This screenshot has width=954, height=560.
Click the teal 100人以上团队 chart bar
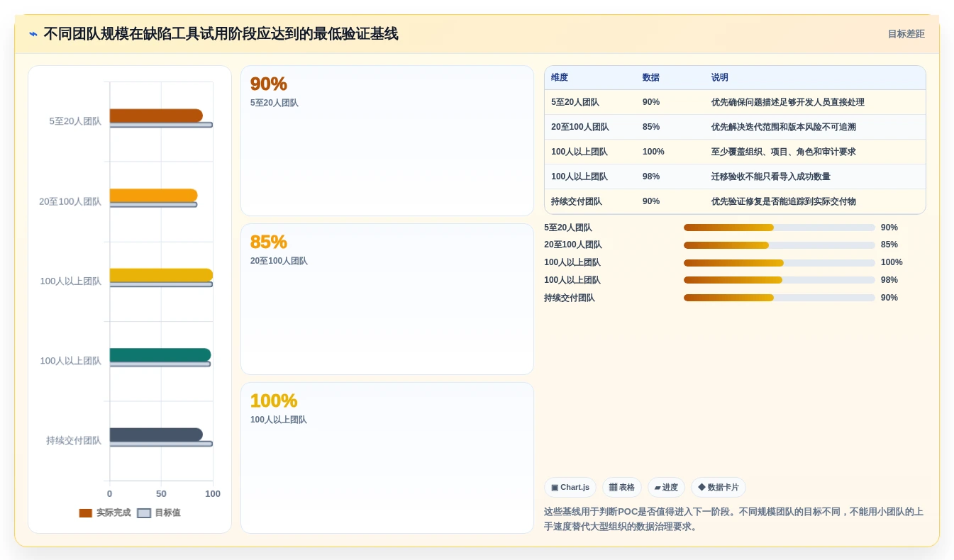pos(160,355)
